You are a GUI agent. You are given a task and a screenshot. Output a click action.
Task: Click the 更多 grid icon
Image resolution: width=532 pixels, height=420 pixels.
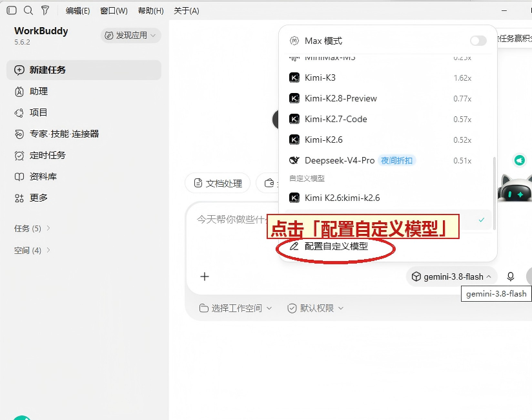pyautogui.click(x=19, y=198)
